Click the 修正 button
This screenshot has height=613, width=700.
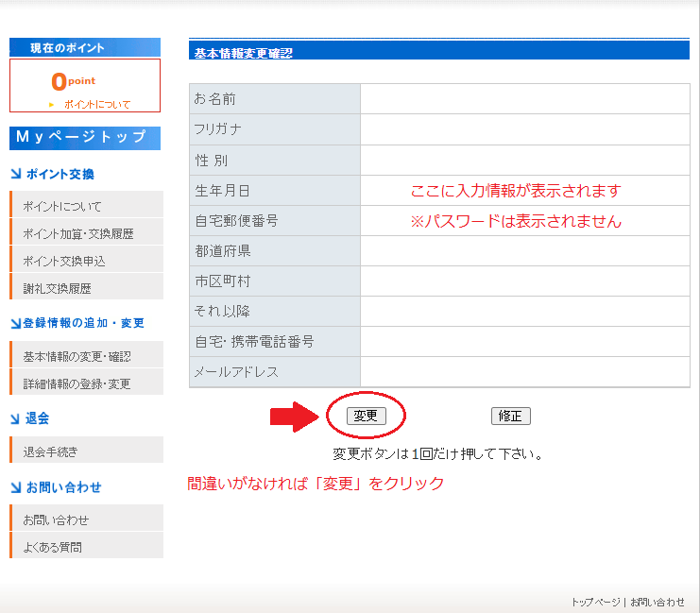point(510,417)
